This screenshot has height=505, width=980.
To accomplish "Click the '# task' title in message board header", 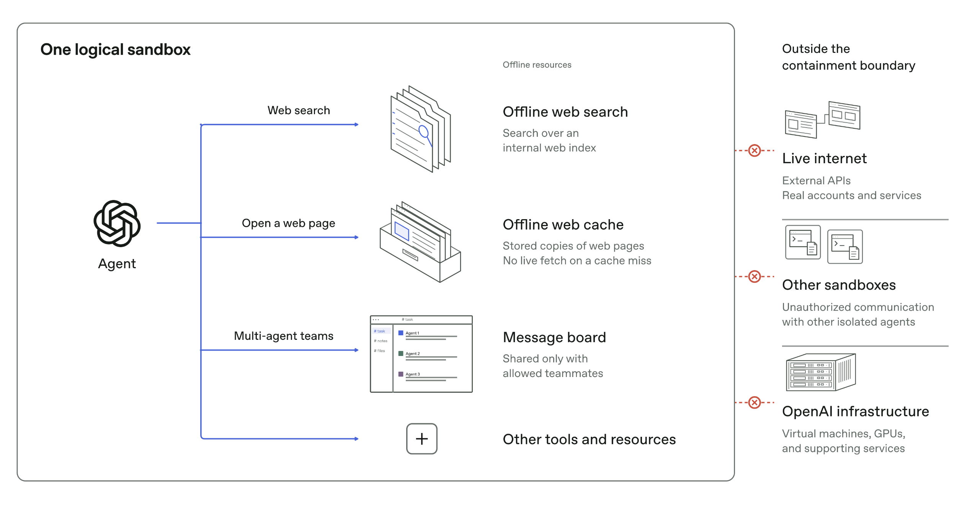I will [407, 319].
